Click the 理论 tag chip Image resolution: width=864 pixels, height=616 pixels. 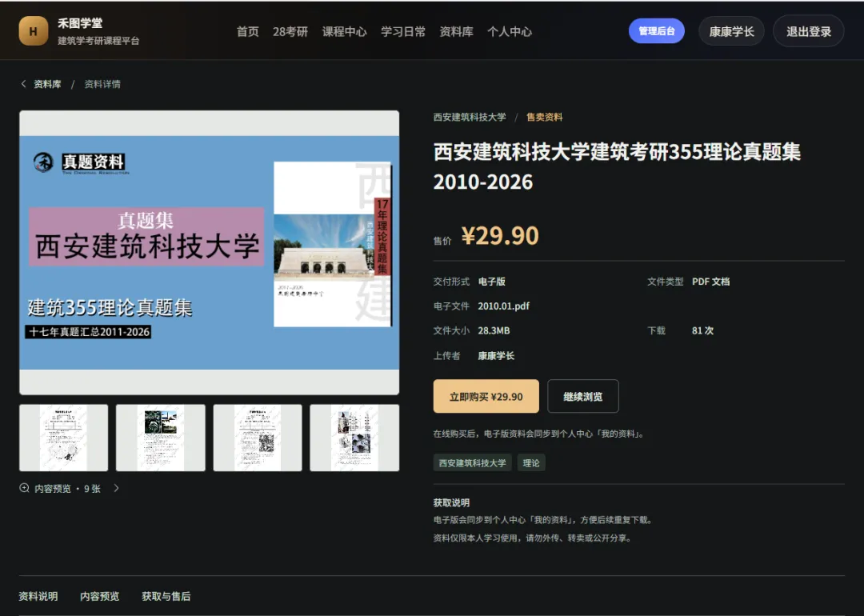[x=531, y=463]
